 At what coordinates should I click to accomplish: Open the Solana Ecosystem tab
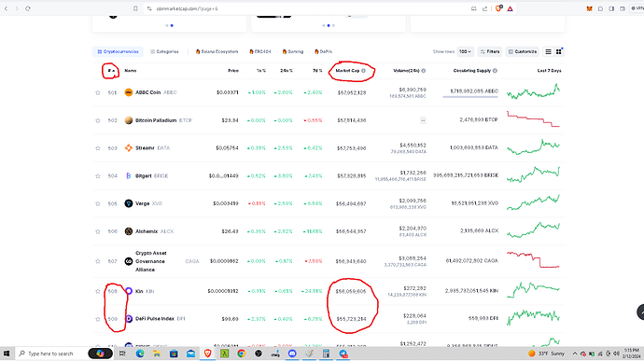point(217,51)
